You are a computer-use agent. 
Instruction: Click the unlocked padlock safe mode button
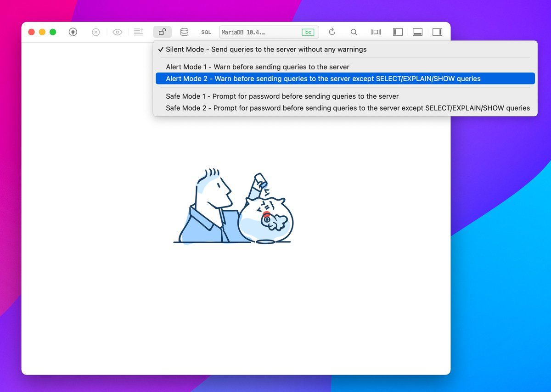coord(162,32)
